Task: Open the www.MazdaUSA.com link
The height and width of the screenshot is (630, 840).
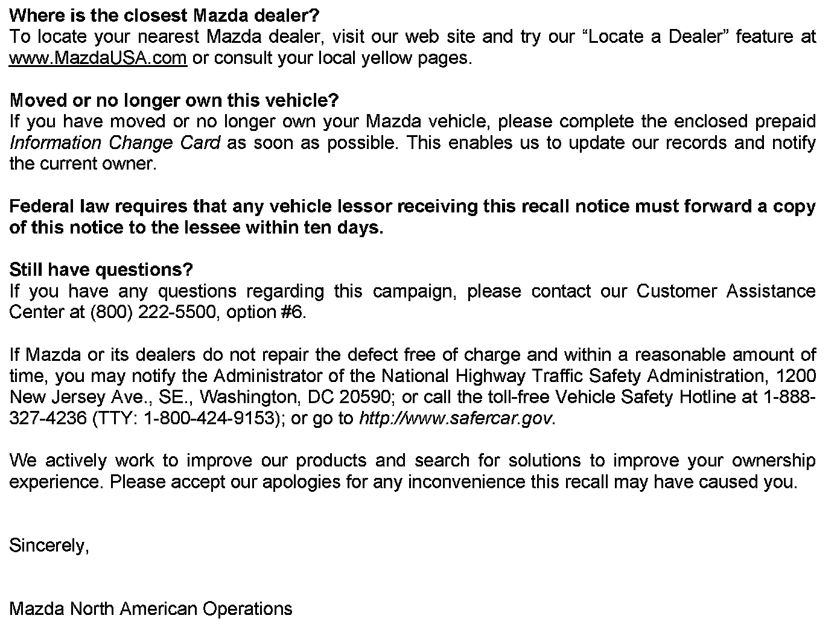Action: coord(98,59)
